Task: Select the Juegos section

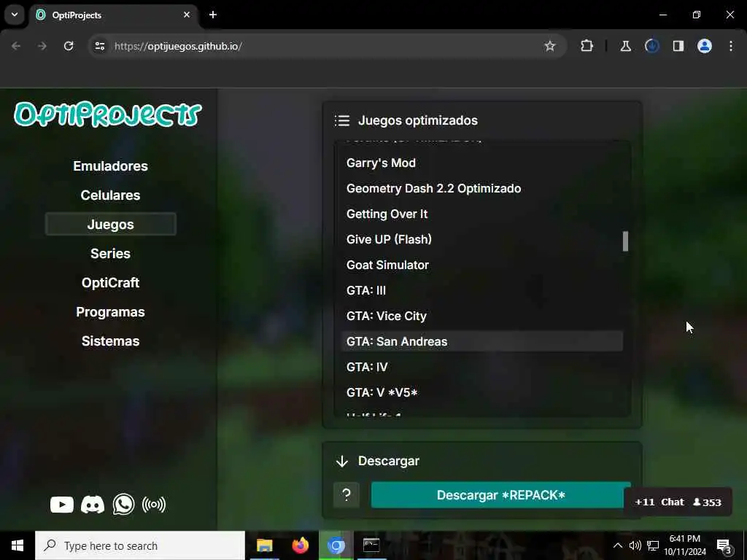Action: click(x=111, y=225)
